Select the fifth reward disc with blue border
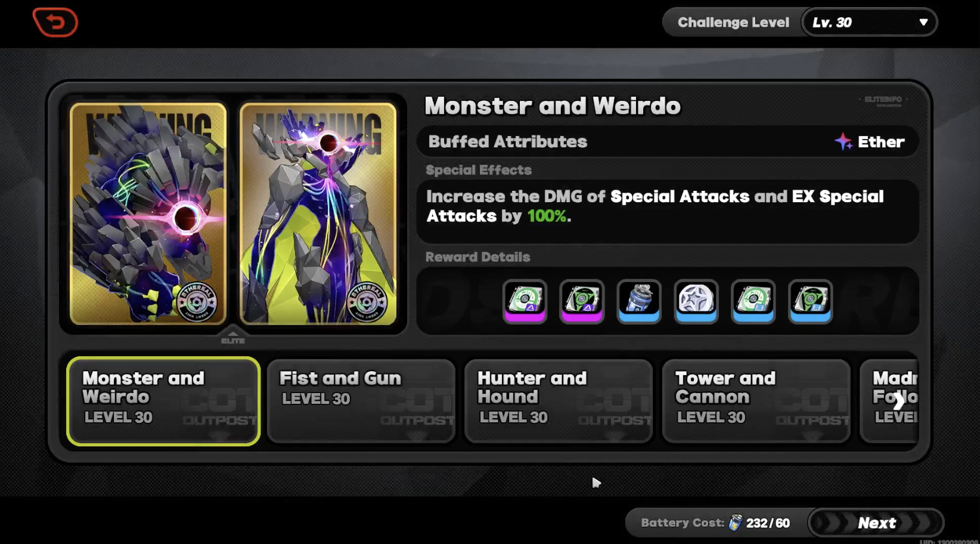Viewport: 980px width, 544px height. pos(753,301)
